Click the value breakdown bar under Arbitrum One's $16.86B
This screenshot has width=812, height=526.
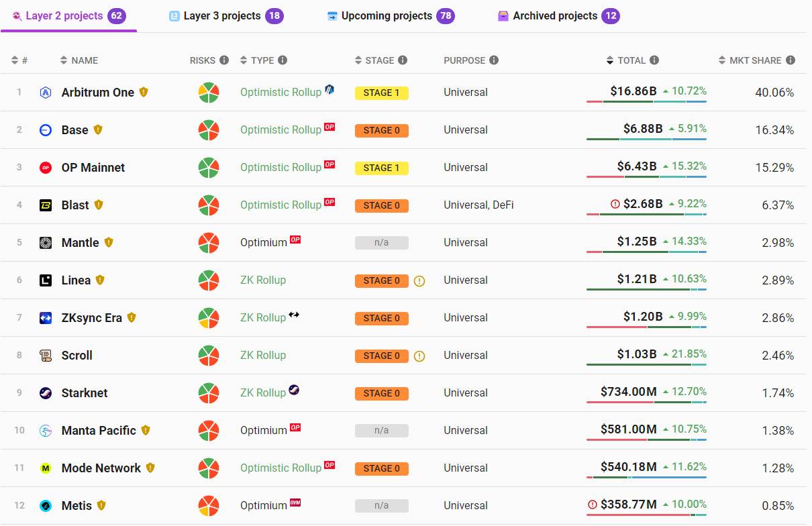[646, 102]
